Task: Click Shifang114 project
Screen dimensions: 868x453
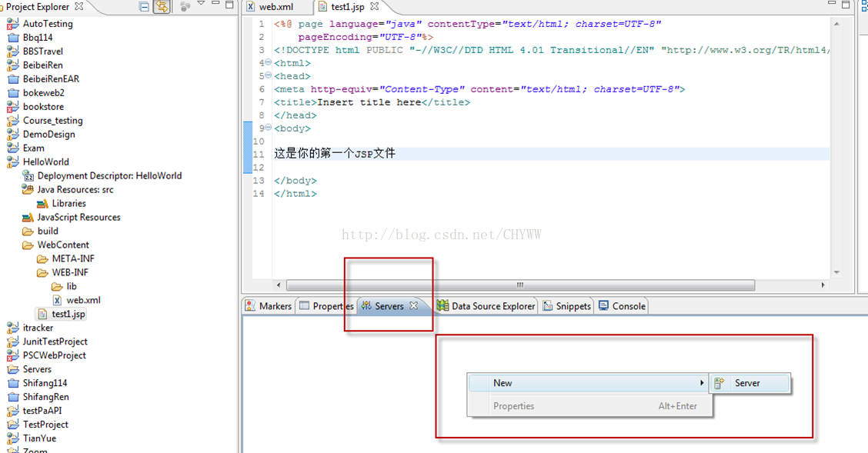Action: click(x=45, y=383)
